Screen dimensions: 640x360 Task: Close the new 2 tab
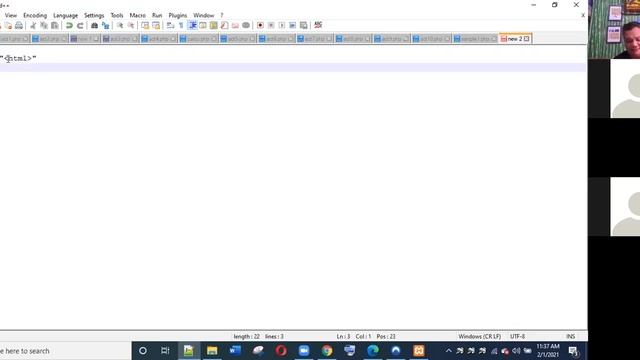(x=527, y=39)
